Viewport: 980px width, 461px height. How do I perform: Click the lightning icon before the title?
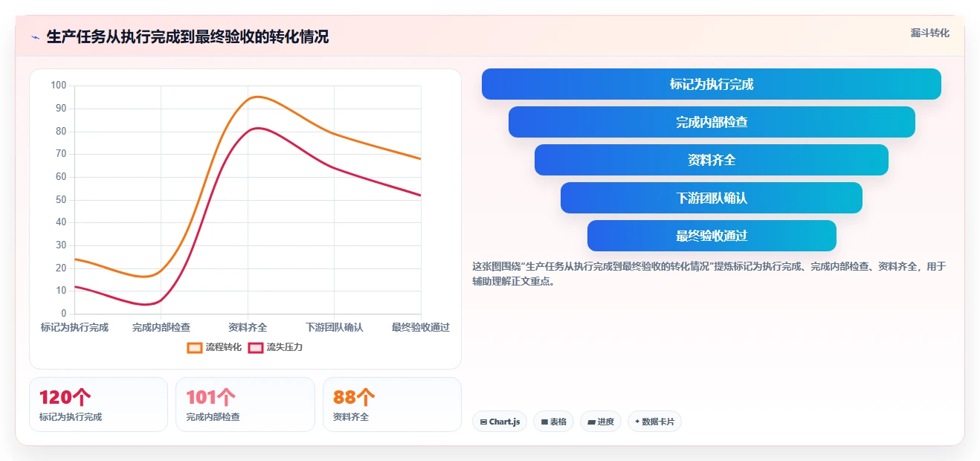(x=35, y=37)
